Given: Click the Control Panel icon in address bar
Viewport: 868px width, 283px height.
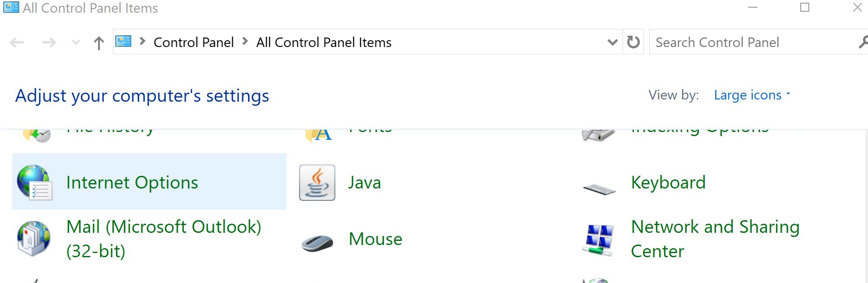Looking at the screenshot, I should pyautogui.click(x=123, y=42).
